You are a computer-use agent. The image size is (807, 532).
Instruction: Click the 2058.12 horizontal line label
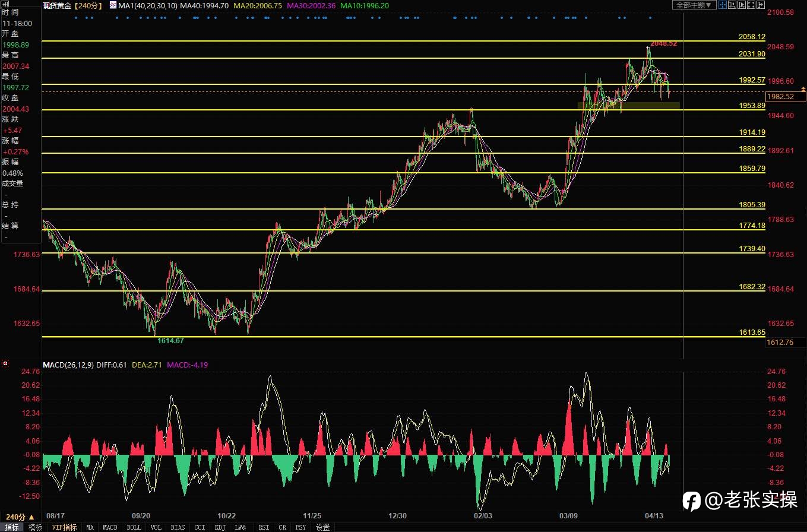pyautogui.click(x=752, y=37)
